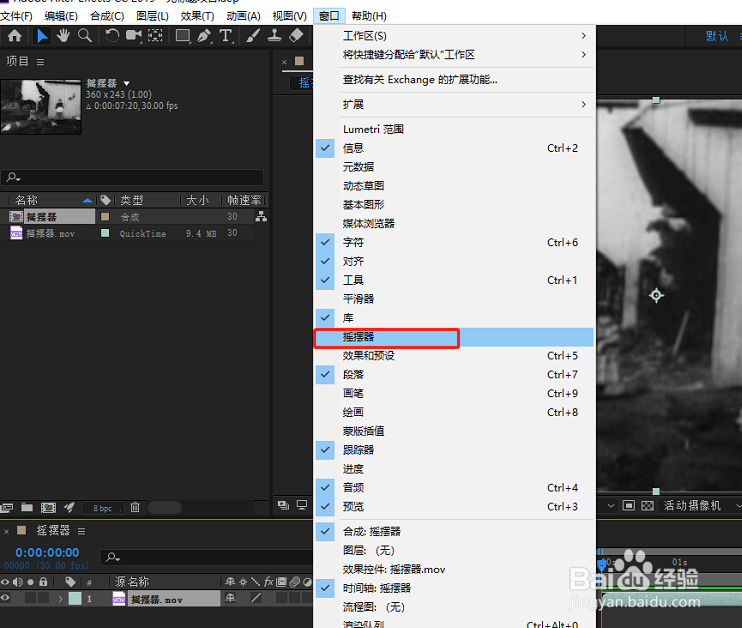Viewport: 742px width, 628px height.
Task: Click the trash delete icon in project panel
Action: tap(135, 507)
